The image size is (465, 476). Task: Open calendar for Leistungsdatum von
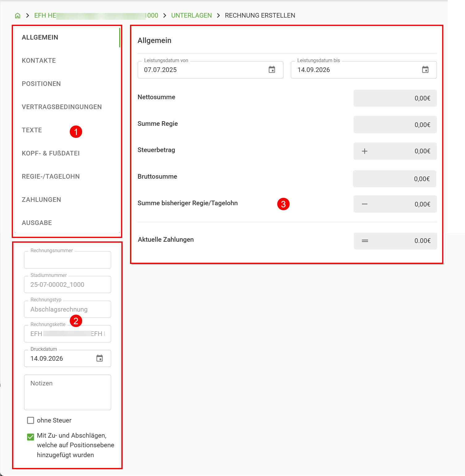coord(272,70)
